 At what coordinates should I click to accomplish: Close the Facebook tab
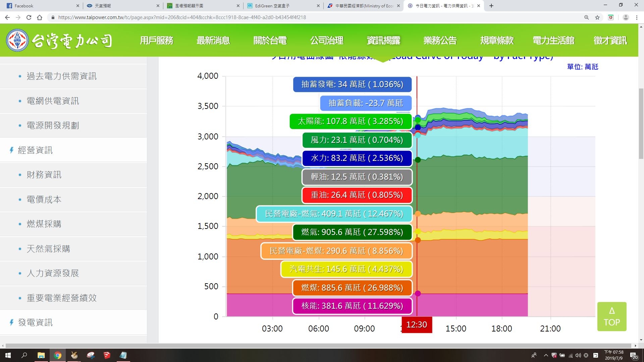coord(77,6)
